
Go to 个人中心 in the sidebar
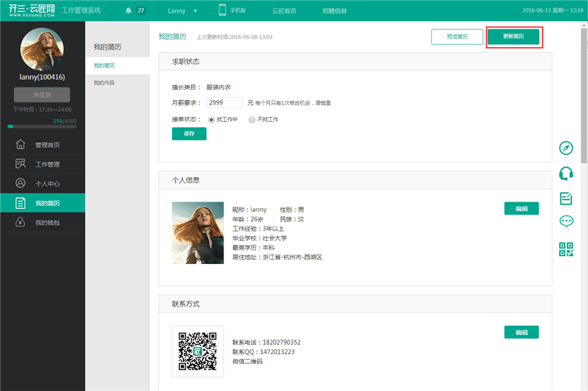43,184
